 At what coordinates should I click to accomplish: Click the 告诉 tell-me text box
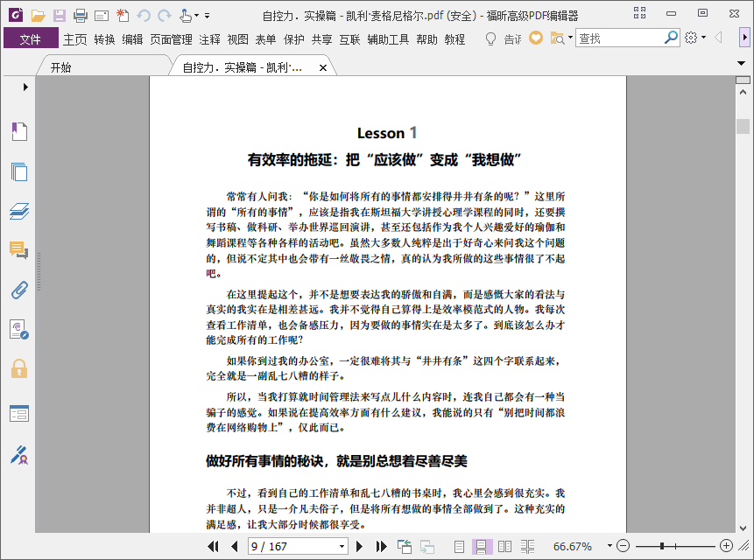click(x=512, y=39)
